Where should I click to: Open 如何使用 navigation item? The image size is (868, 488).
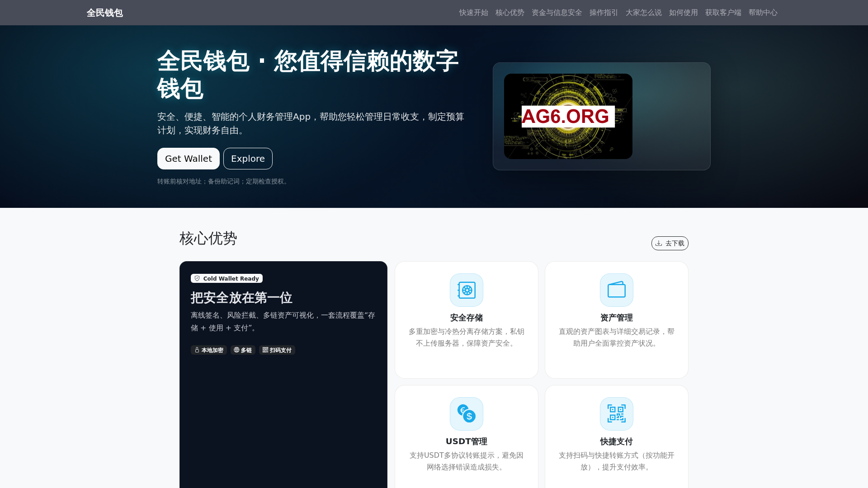pos(684,13)
